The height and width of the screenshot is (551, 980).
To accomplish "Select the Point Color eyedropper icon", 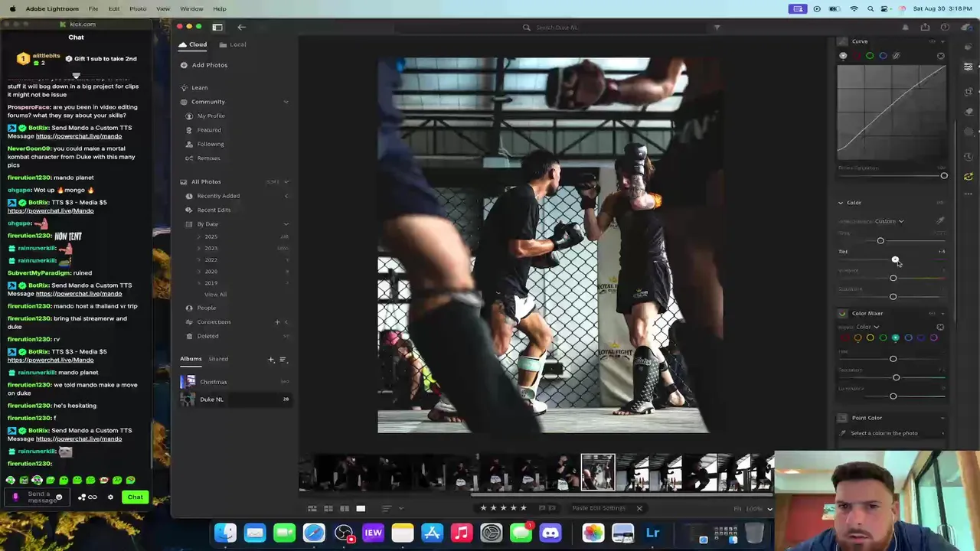I will (843, 433).
